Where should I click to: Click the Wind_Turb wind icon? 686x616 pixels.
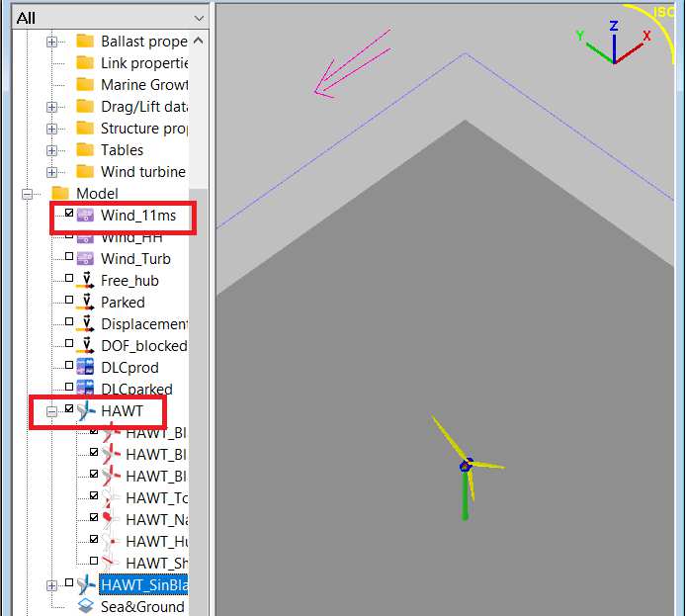[x=86, y=259]
